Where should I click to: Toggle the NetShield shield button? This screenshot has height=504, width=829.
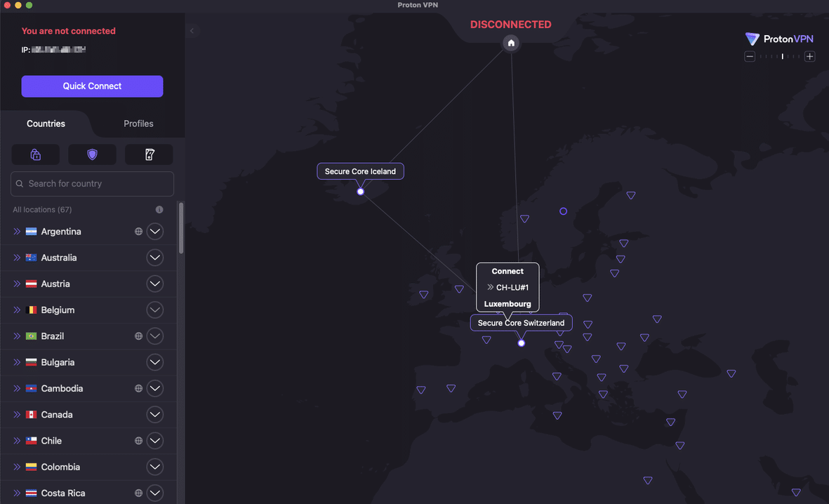(x=92, y=154)
